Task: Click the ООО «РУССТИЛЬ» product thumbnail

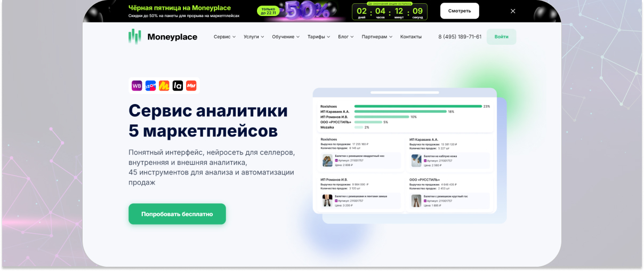Action: (416, 201)
